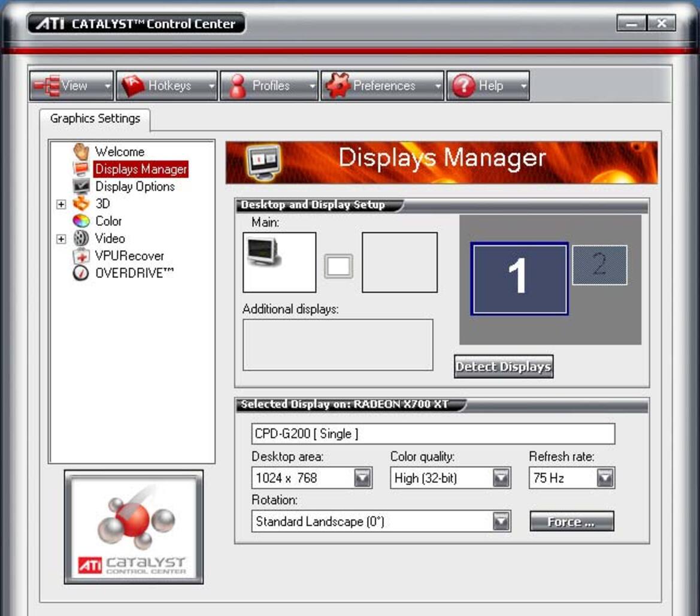Click the Video film reel icon
This screenshot has height=616, width=700.
pos(81,238)
